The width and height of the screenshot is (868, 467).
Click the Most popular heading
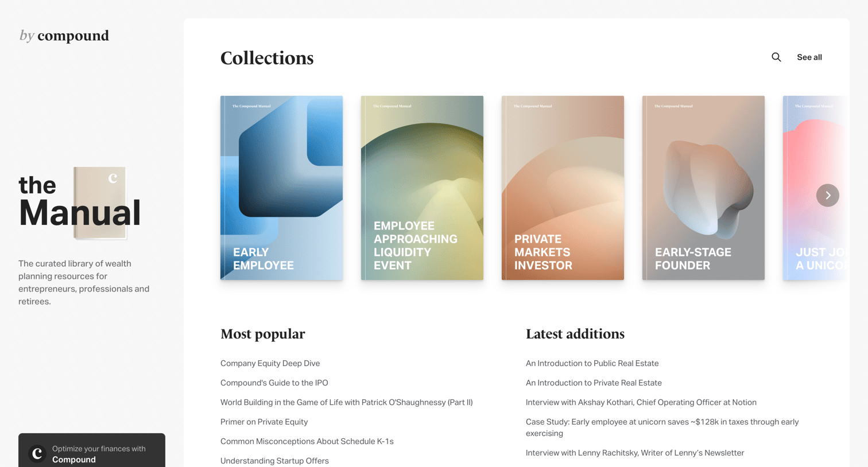[263, 334]
